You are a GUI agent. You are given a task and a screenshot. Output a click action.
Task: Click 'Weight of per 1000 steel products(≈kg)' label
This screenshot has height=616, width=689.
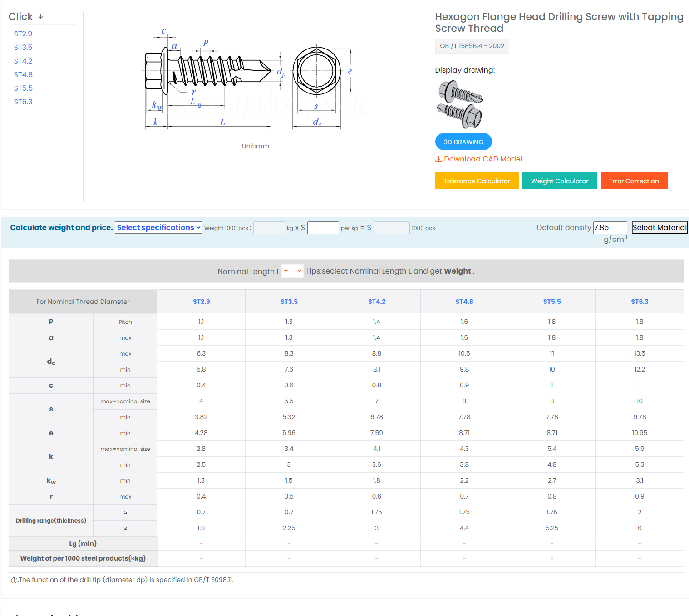[83, 558]
